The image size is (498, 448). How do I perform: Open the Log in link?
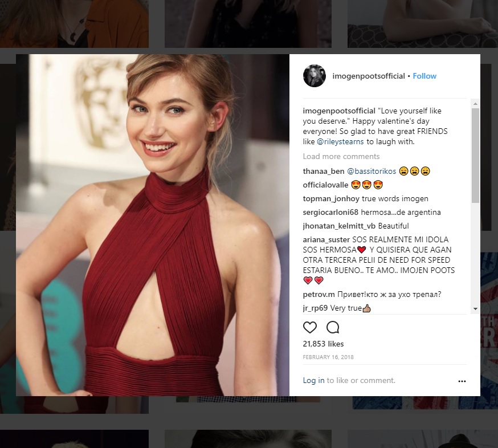[x=313, y=380]
